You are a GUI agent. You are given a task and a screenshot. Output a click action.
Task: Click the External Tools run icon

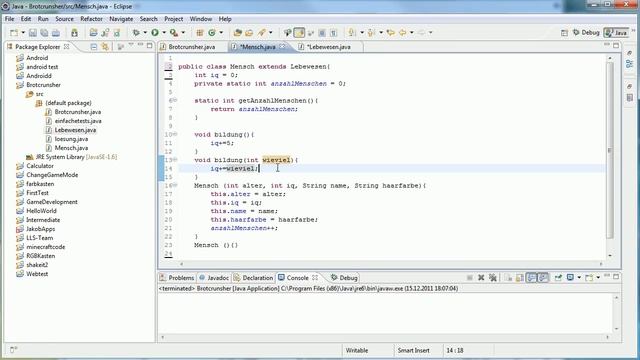tap(174, 33)
